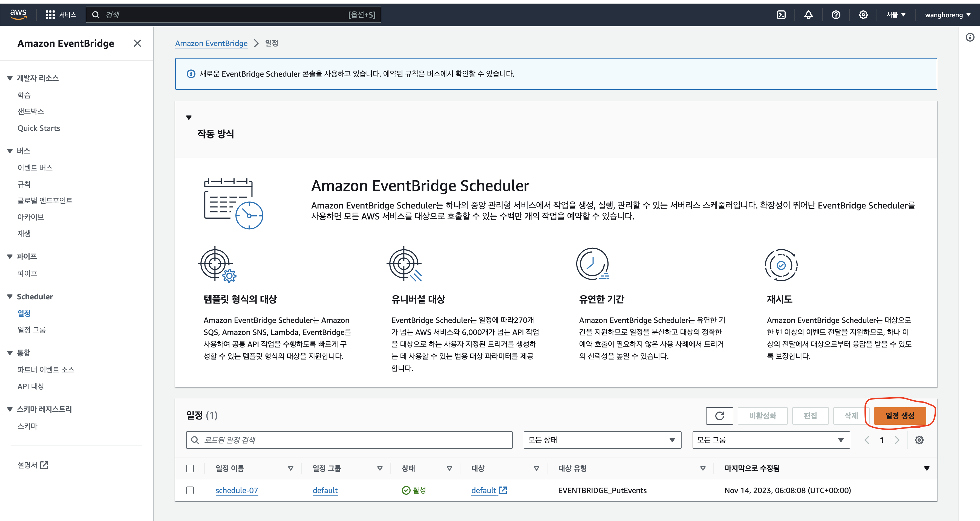Click the 비활성화 disable button
980x521 pixels.
point(762,416)
